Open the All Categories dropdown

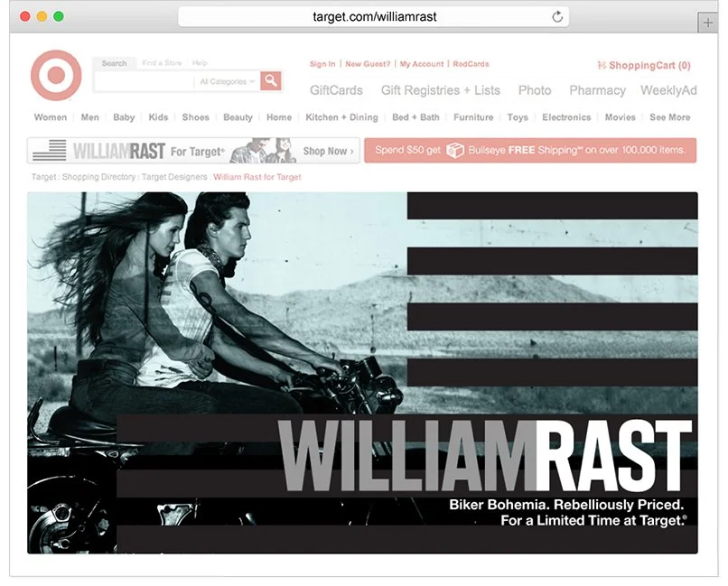coord(227,81)
